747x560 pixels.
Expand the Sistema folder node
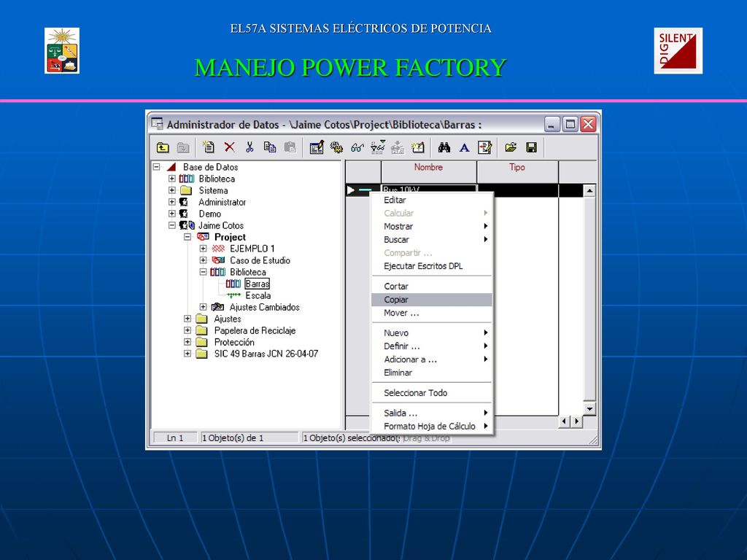(172, 190)
